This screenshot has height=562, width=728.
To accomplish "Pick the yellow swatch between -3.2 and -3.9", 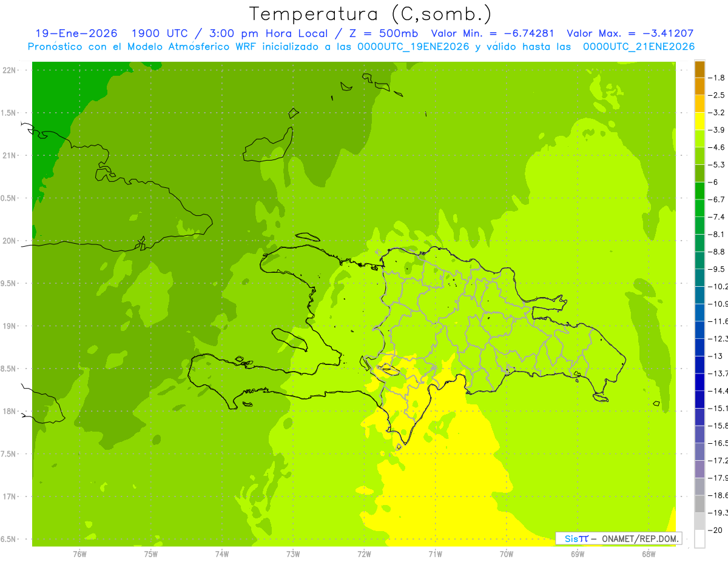I will (699, 121).
